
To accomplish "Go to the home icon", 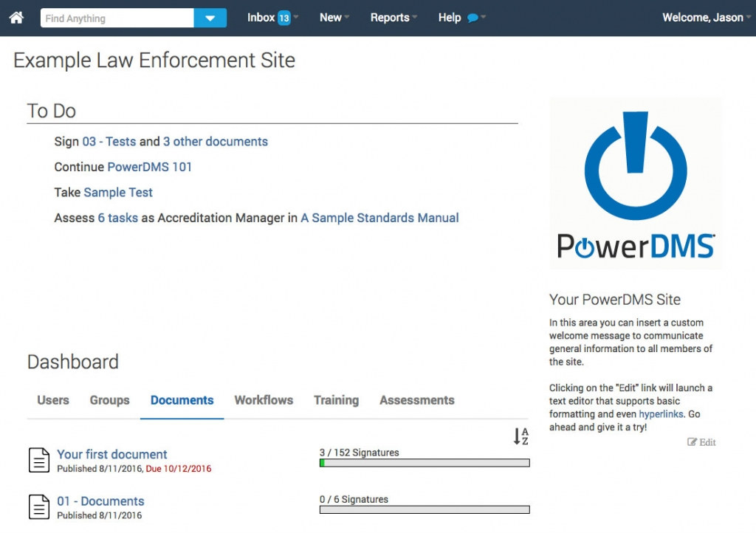I will (16, 18).
